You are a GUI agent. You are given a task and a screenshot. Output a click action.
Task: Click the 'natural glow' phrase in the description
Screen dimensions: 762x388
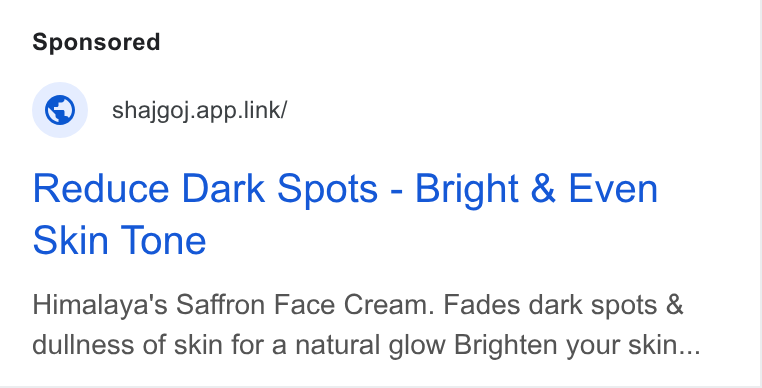(x=370, y=345)
